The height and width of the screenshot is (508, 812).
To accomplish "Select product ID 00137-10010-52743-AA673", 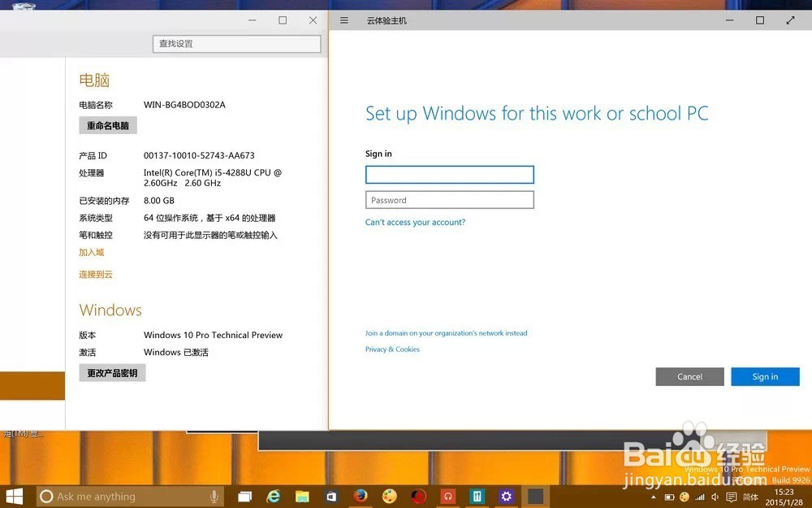I will point(199,155).
